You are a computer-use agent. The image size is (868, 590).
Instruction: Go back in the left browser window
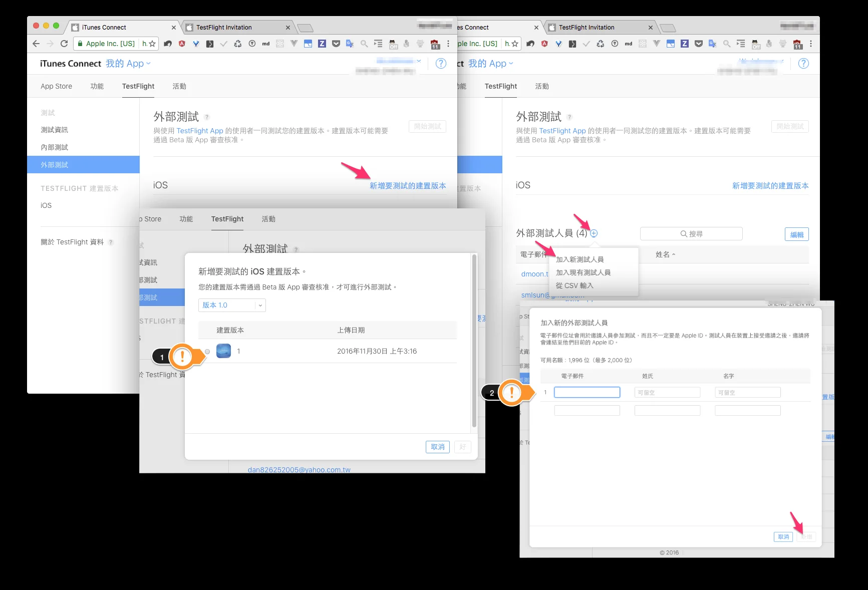[36, 44]
